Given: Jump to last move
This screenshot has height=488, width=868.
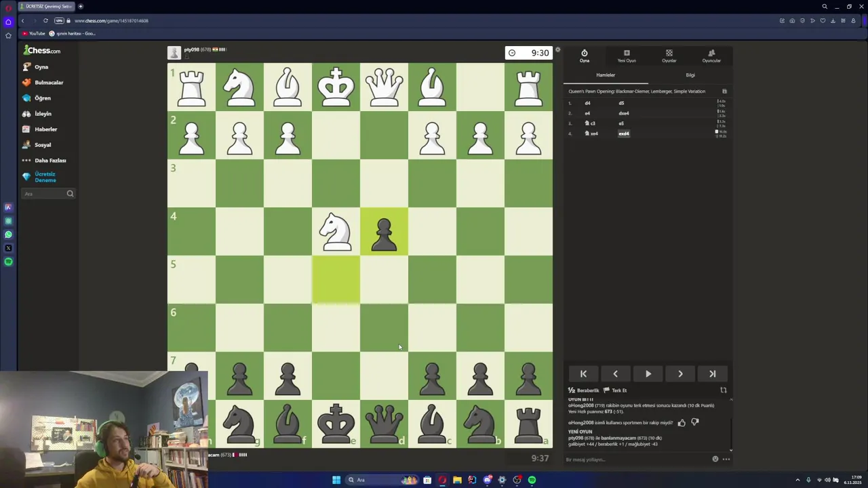Looking at the screenshot, I should coord(713,374).
